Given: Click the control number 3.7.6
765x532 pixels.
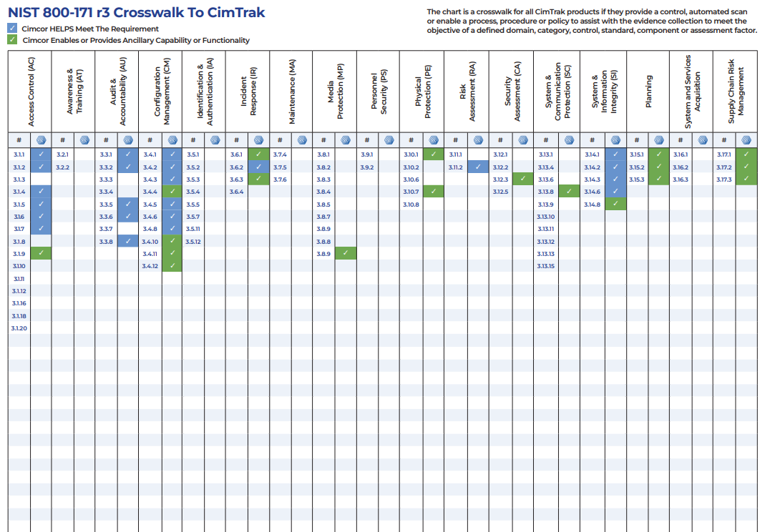Looking at the screenshot, I should (x=280, y=179).
